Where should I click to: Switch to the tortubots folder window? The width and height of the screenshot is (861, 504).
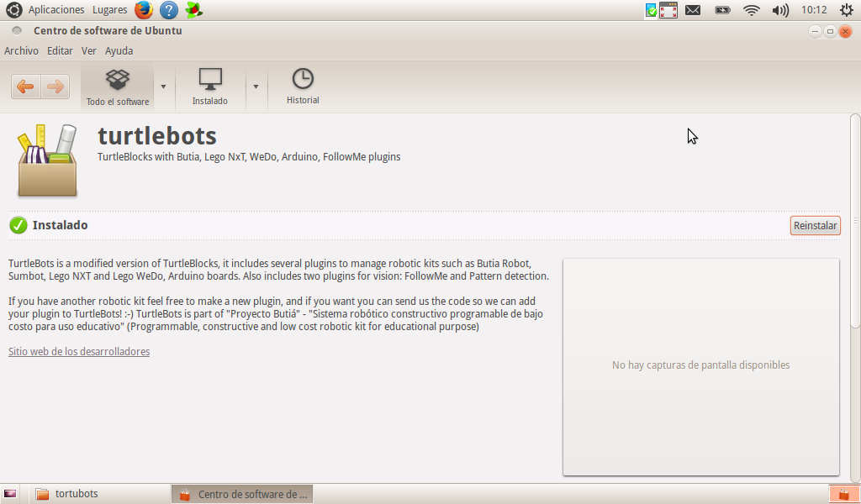[99, 494]
